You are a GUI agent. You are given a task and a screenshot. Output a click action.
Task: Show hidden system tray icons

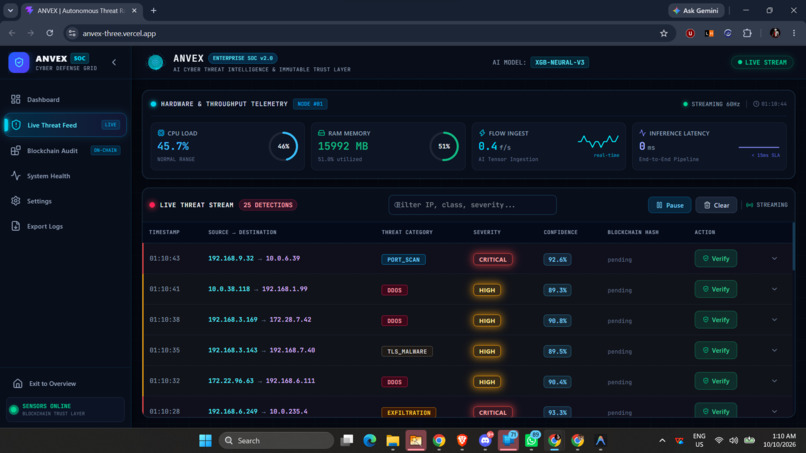click(x=662, y=441)
